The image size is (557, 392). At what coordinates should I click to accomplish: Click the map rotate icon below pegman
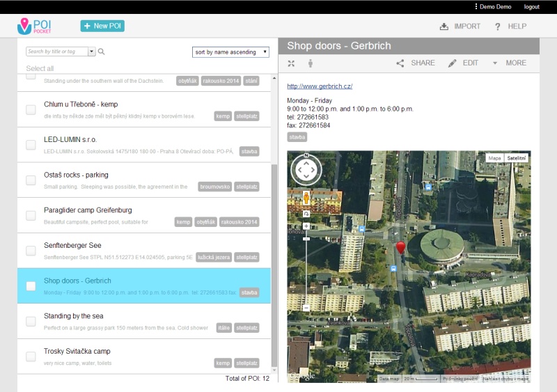[x=306, y=214]
